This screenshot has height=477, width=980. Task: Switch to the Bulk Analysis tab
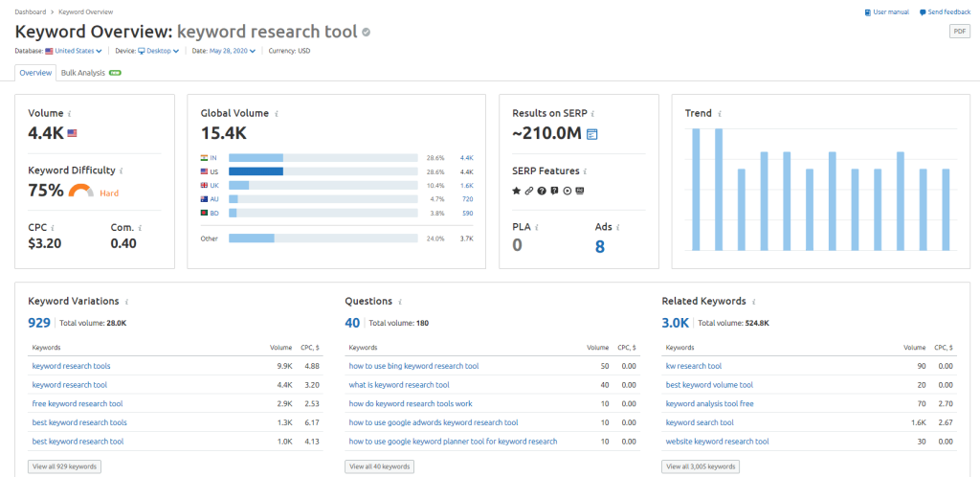point(83,72)
